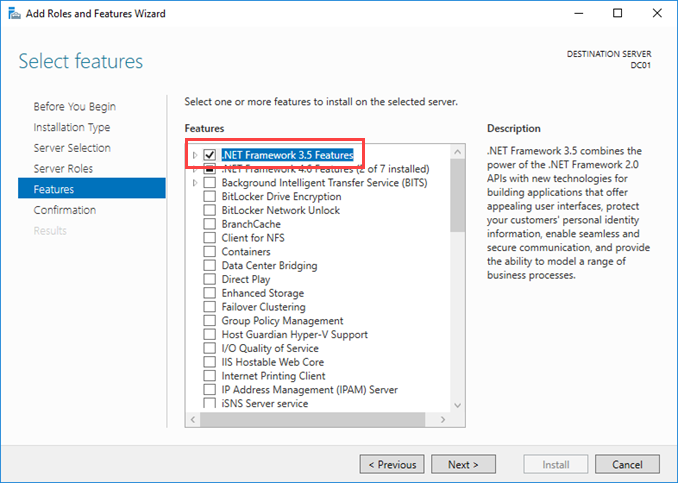Check Background Intelligent Transfer Service (BITS)
Screen dimensions: 678x483
[x=210, y=182]
